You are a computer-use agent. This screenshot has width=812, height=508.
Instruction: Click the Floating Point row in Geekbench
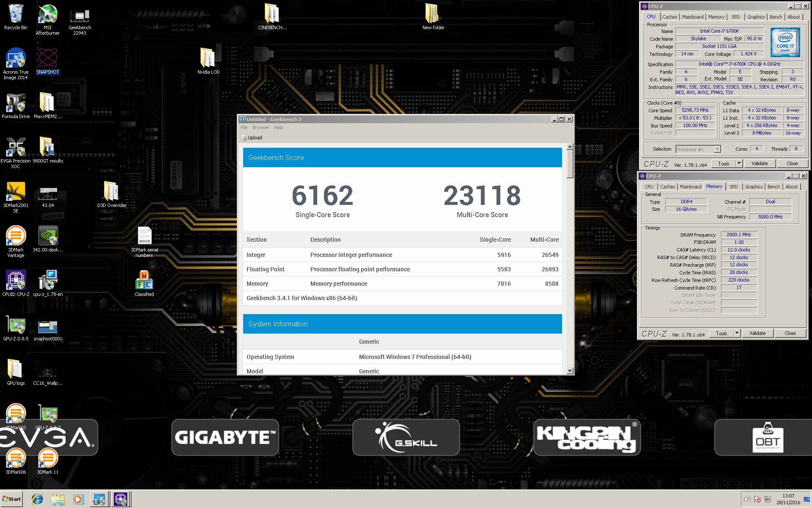click(x=402, y=269)
